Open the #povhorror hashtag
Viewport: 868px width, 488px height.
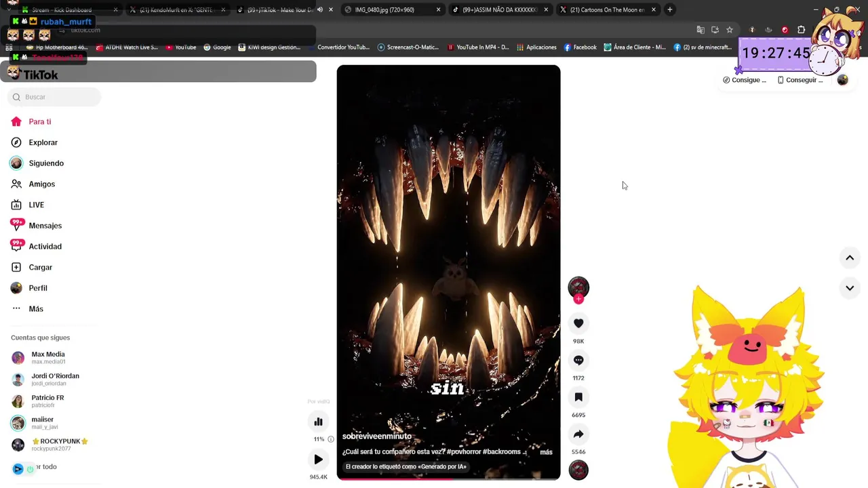(x=463, y=452)
